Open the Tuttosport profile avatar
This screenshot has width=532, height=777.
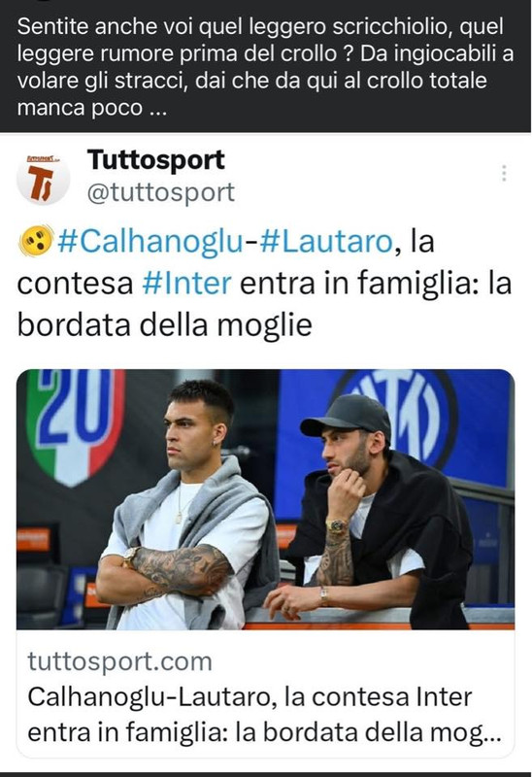(43, 179)
